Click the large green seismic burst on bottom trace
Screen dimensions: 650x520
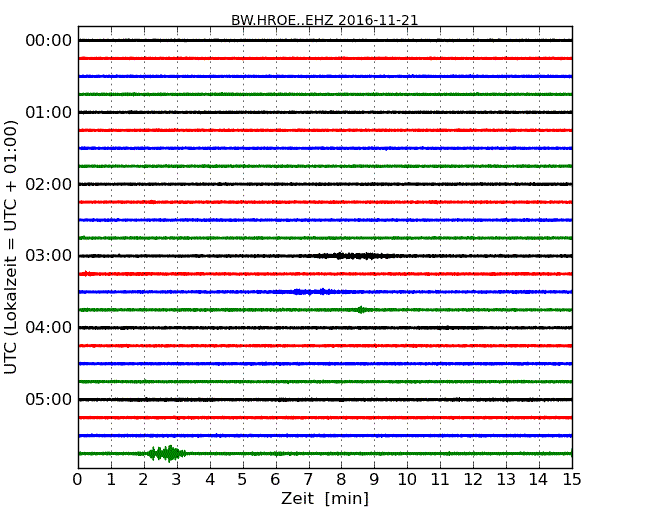[167, 454]
